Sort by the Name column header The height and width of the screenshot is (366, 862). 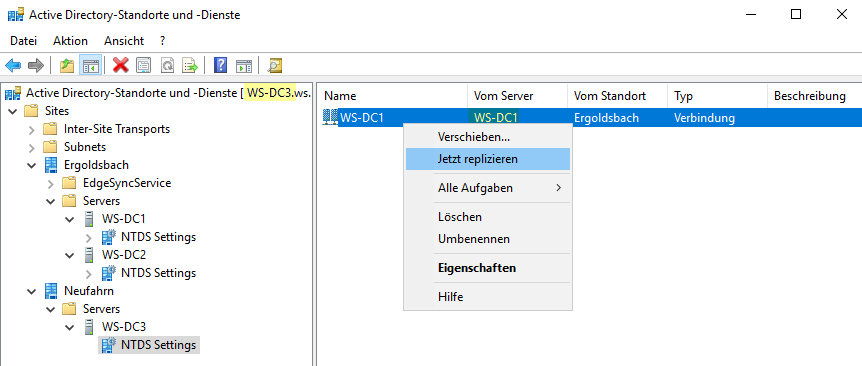coord(393,96)
